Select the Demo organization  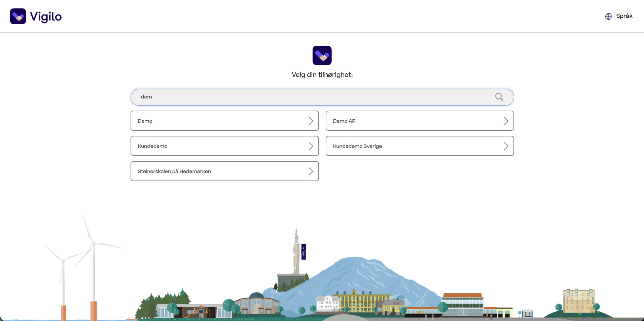point(225,121)
